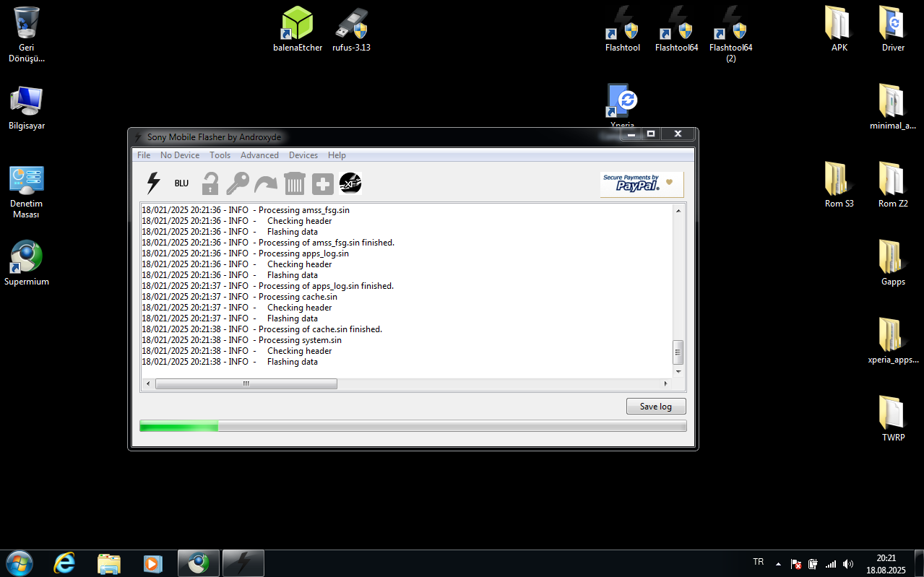Click the log scroll-left arrow
The image size is (924, 577).
coord(148,384)
